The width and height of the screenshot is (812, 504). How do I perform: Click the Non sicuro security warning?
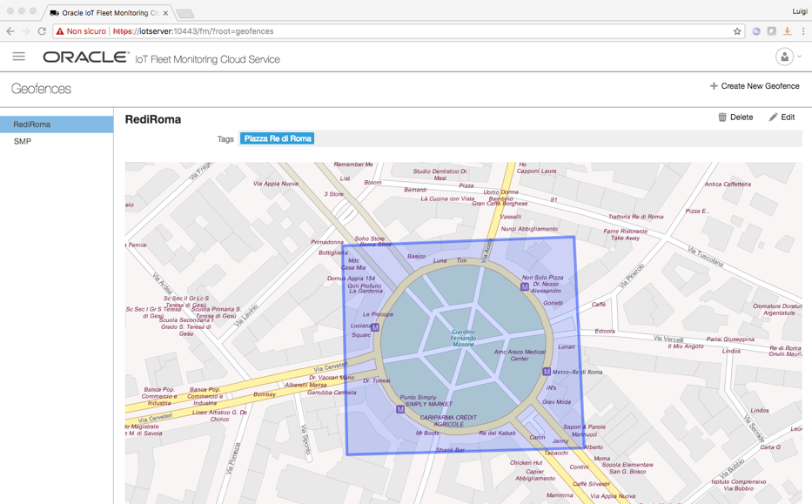pyautogui.click(x=81, y=31)
